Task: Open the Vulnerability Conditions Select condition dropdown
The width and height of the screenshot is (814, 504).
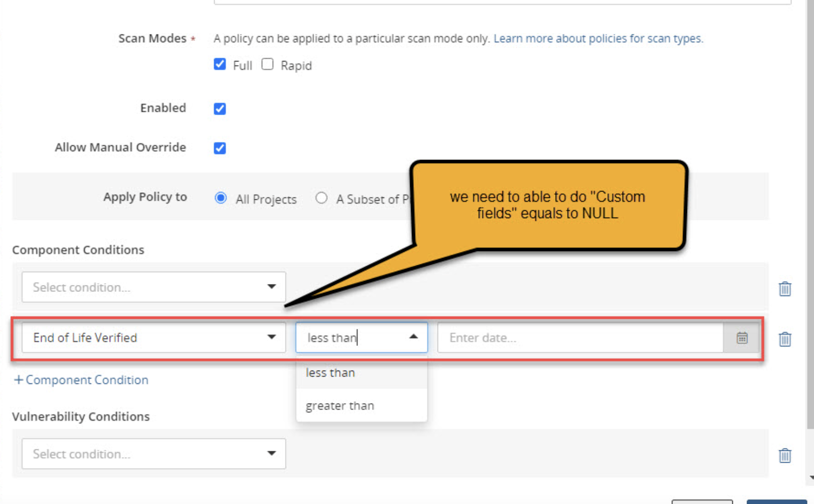Action: pos(154,454)
